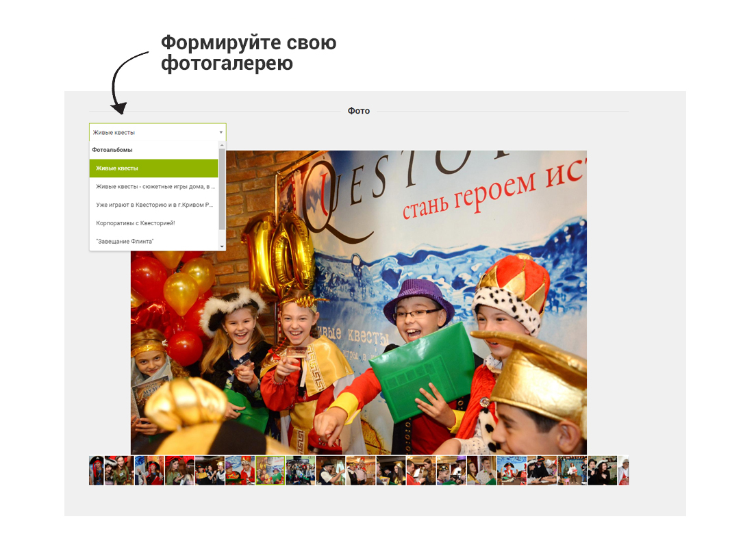
Task: Select highlighted 'Живые квесты' album option
Action: tap(153, 168)
